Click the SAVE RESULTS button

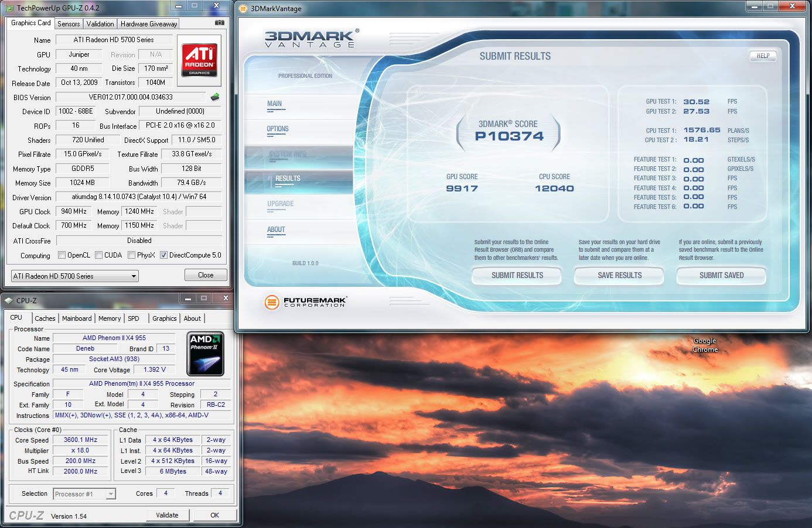point(619,275)
